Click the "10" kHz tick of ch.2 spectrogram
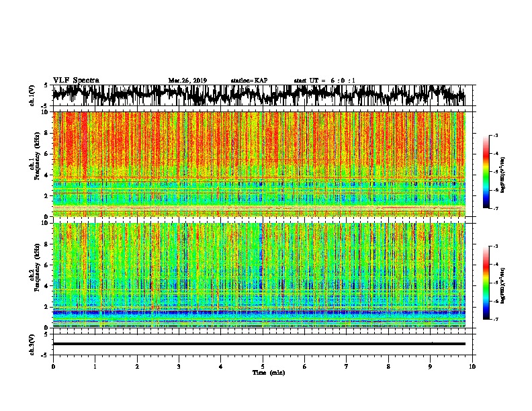 coord(46,223)
